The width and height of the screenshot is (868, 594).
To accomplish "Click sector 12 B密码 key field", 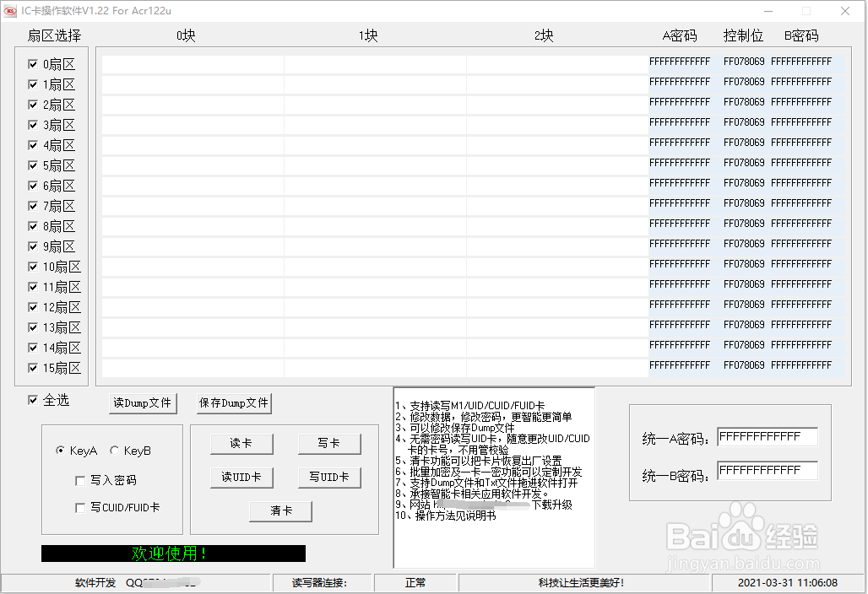I will [x=801, y=305].
